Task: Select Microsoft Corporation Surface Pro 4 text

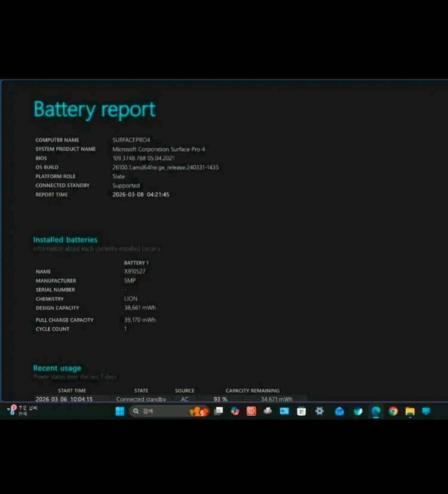Action: pos(158,149)
